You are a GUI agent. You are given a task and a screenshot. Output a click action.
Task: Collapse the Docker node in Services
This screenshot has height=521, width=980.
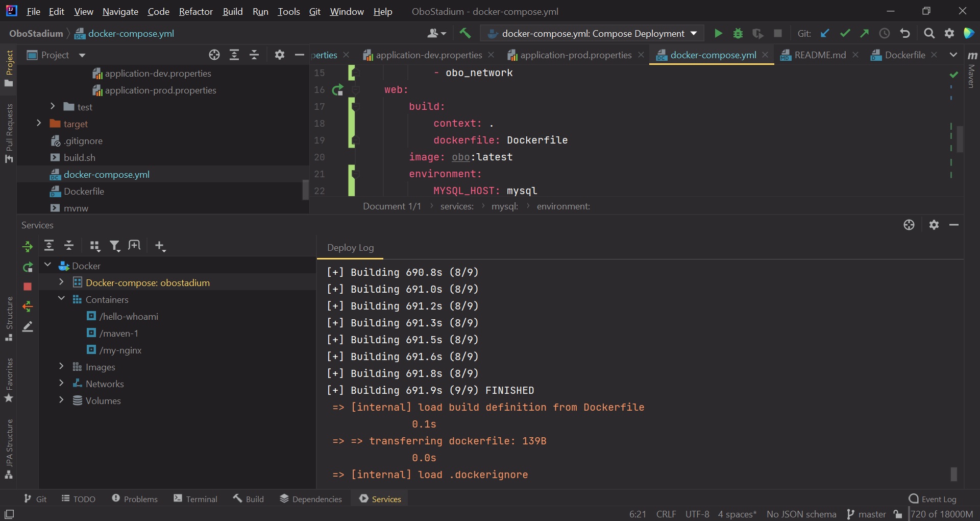(47, 265)
